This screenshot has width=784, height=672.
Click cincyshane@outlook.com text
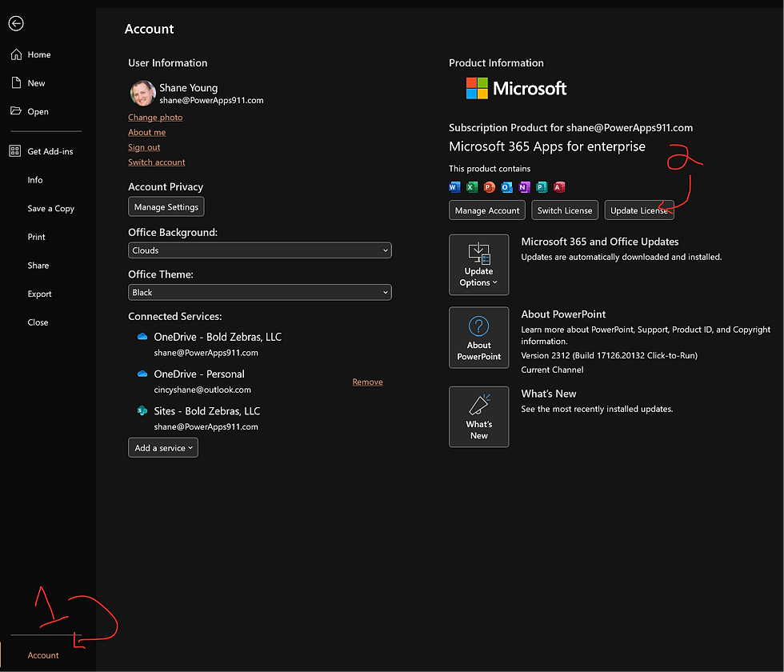202,390
